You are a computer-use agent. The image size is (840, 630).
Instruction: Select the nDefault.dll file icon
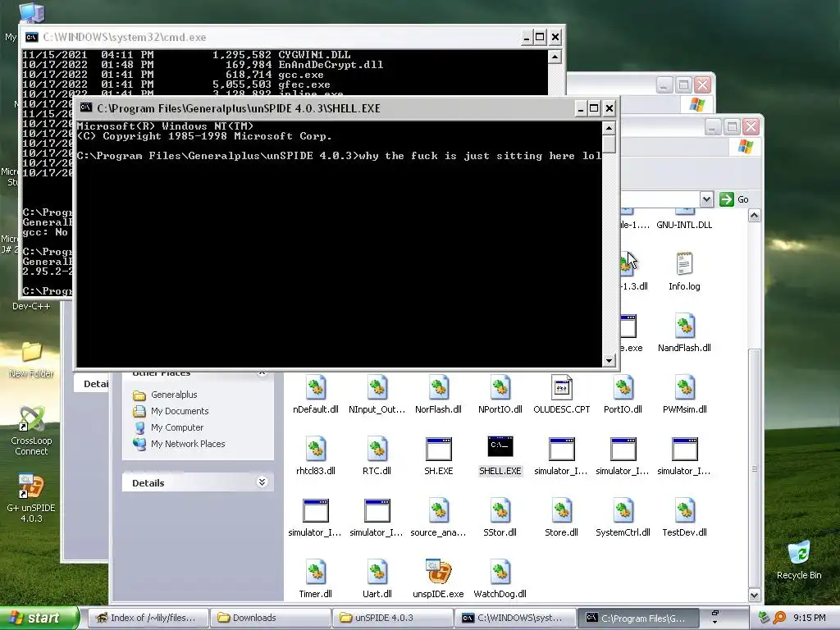pyautogui.click(x=316, y=388)
